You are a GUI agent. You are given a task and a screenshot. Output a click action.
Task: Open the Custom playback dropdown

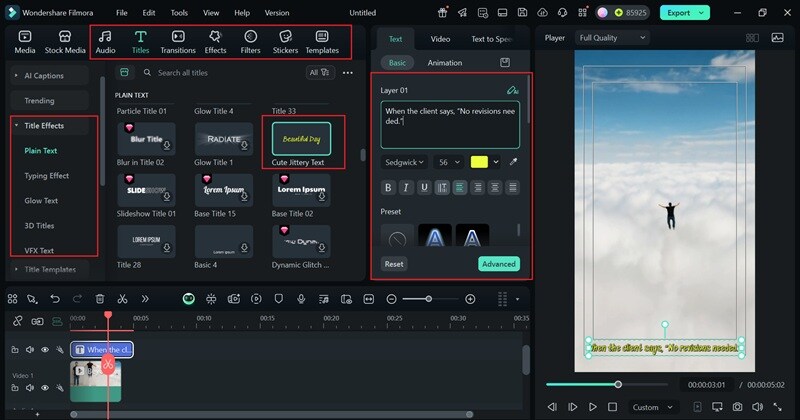pyautogui.click(x=653, y=407)
